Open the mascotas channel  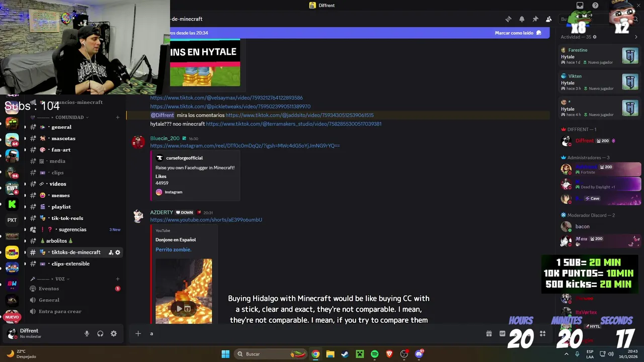pos(75,138)
